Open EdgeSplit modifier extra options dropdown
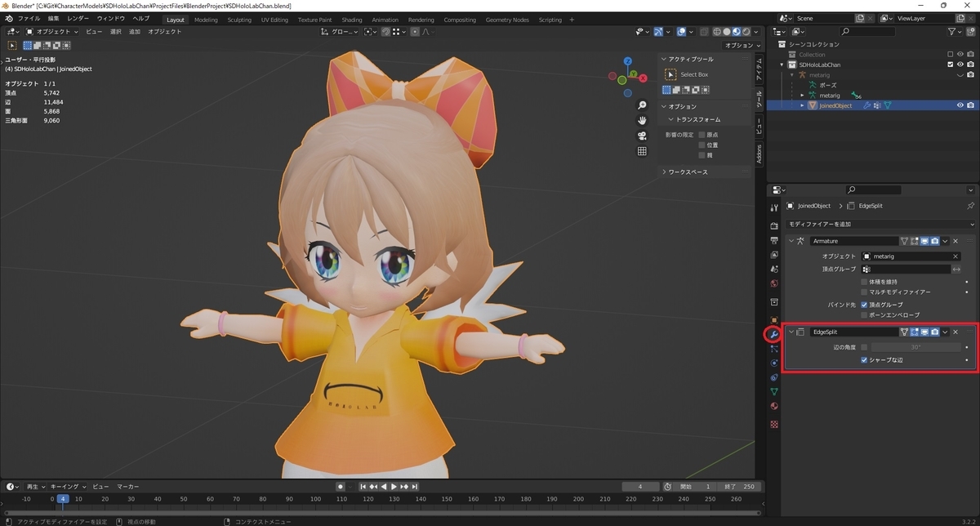The width and height of the screenshot is (980, 526). click(x=945, y=332)
